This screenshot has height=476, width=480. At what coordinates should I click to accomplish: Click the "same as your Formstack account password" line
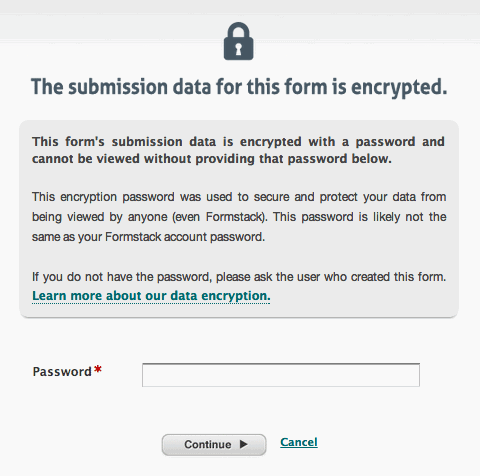[x=148, y=237]
